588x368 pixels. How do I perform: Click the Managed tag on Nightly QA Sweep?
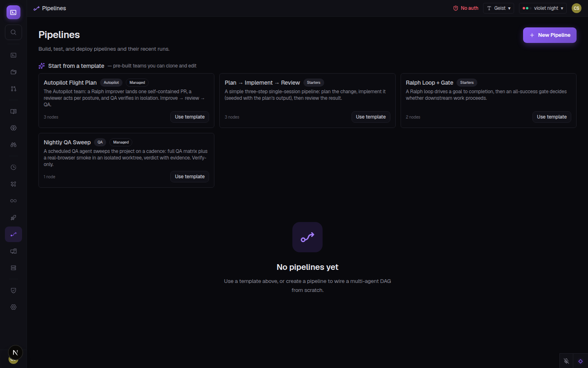point(121,142)
